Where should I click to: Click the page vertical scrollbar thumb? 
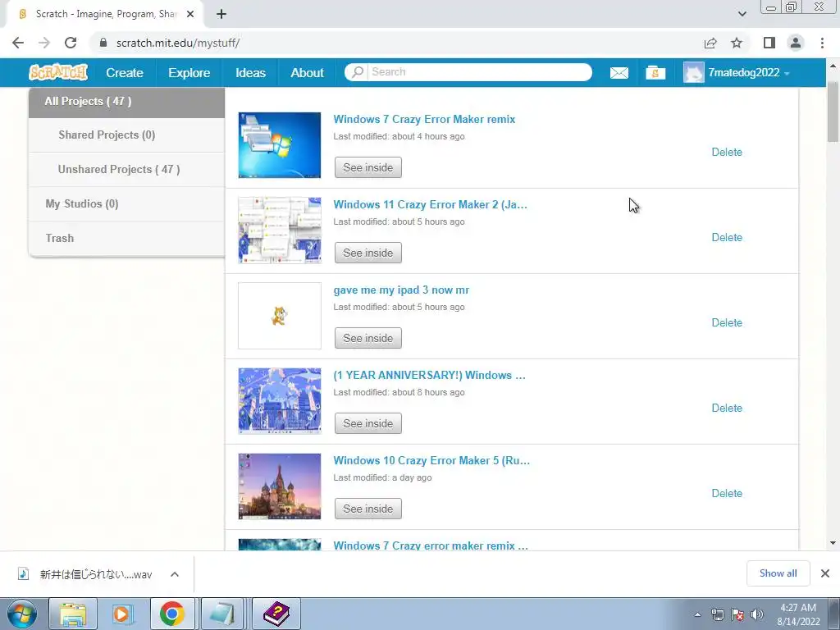tap(833, 112)
